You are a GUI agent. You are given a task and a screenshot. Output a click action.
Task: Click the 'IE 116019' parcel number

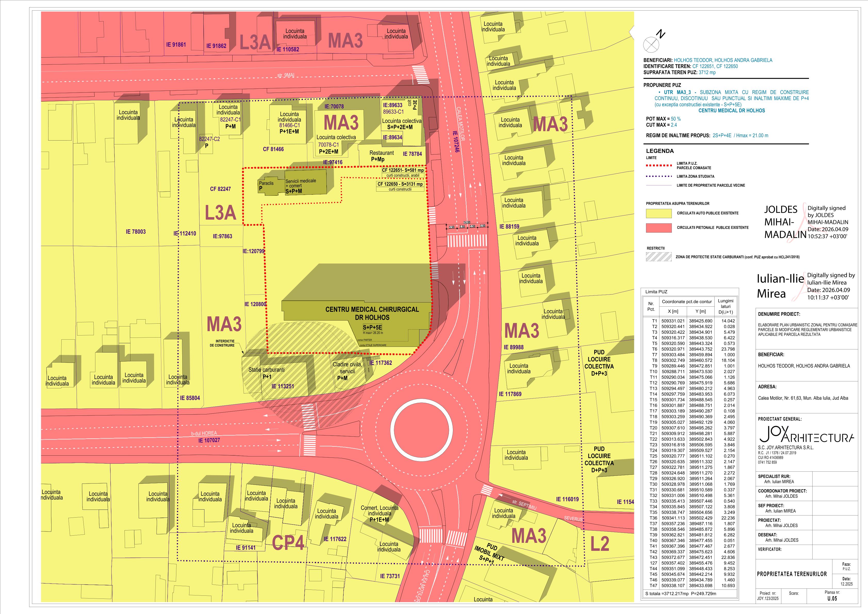(567, 499)
